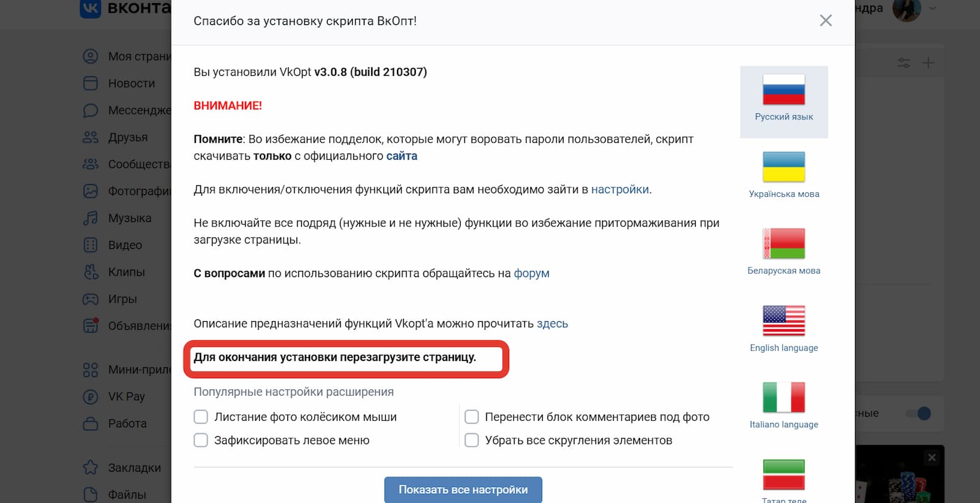Open Фотографии from the left menu icon
The height and width of the screenshot is (503, 980).
tap(91, 191)
